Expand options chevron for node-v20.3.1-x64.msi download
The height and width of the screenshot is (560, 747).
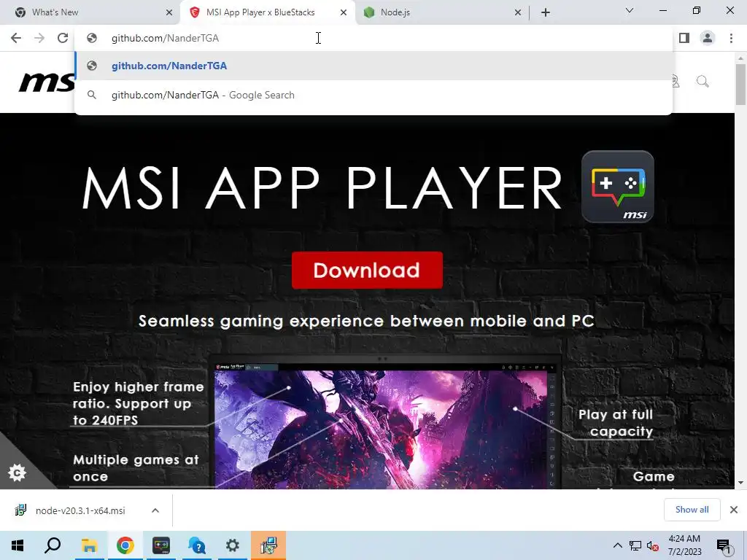(155, 510)
